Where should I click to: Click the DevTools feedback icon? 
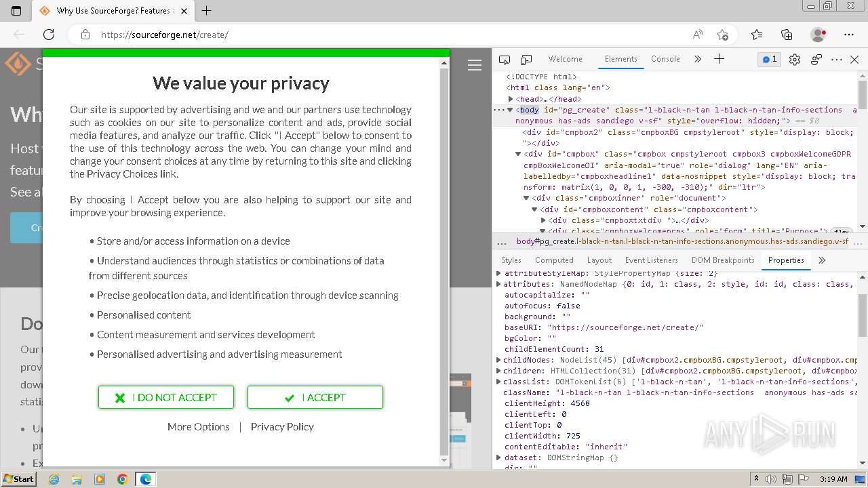[x=816, y=60]
